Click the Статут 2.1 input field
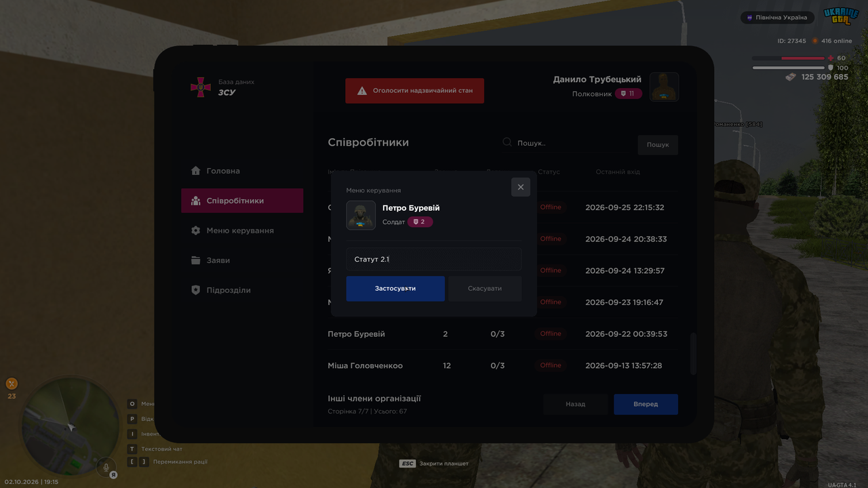The image size is (868, 488). coord(434,259)
